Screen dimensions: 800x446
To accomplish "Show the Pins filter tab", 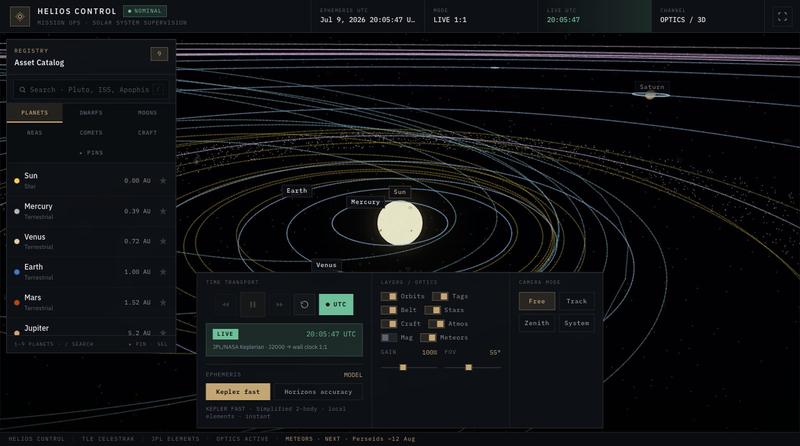I will point(91,153).
